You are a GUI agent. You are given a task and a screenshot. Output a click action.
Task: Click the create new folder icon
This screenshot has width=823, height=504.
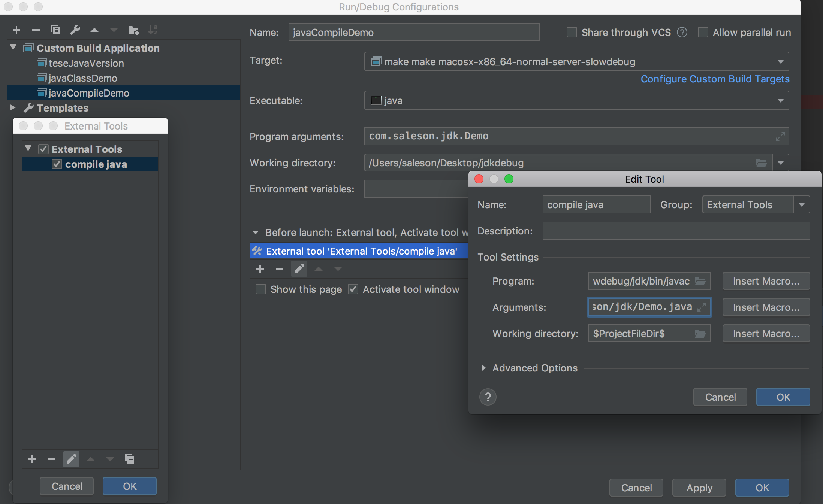click(133, 30)
